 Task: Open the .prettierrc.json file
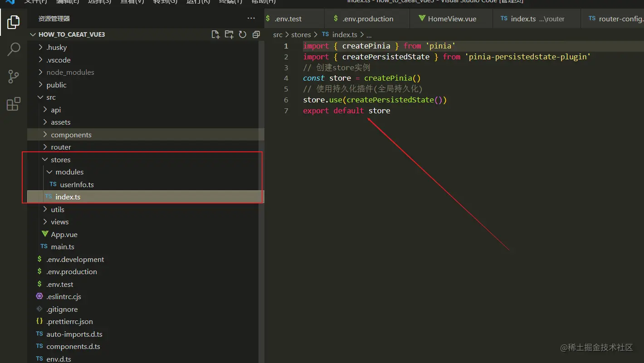pos(145,321)
